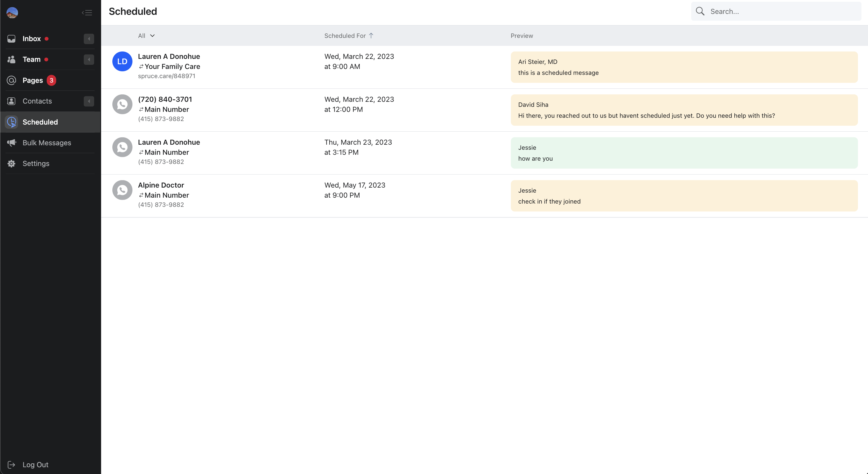Click Log Out
The width and height of the screenshot is (868, 474).
[x=35, y=465]
